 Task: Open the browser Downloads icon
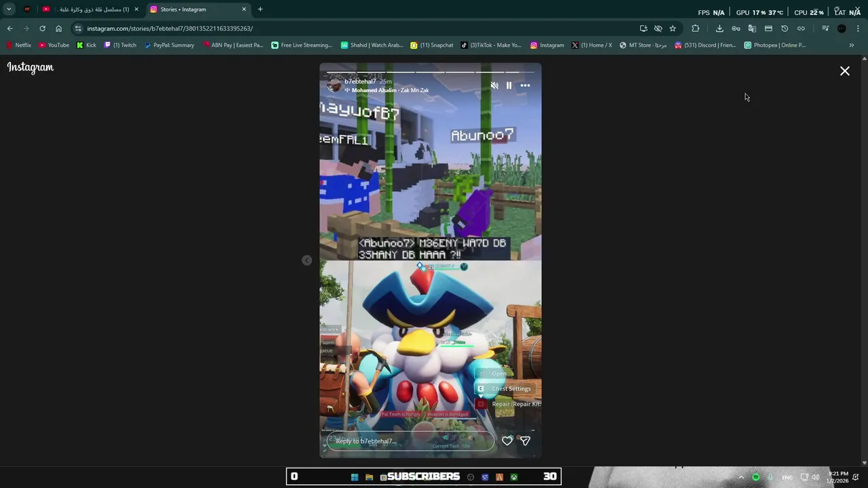coord(719,28)
